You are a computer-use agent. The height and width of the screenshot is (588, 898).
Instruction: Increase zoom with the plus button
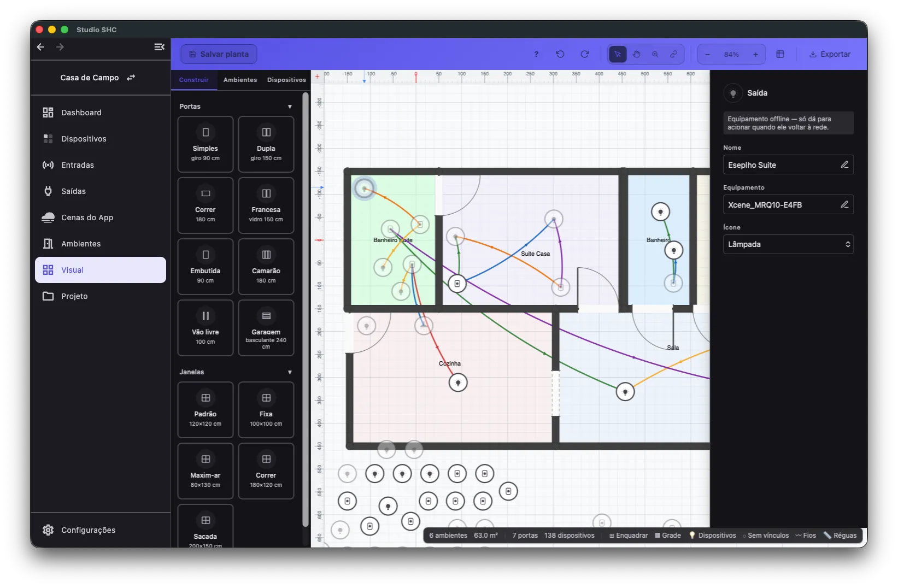[x=755, y=54]
